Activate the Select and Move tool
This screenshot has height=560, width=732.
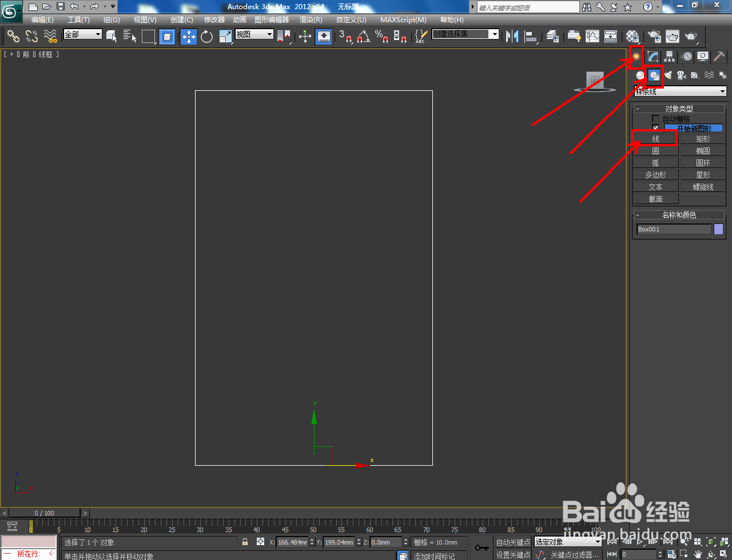189,37
